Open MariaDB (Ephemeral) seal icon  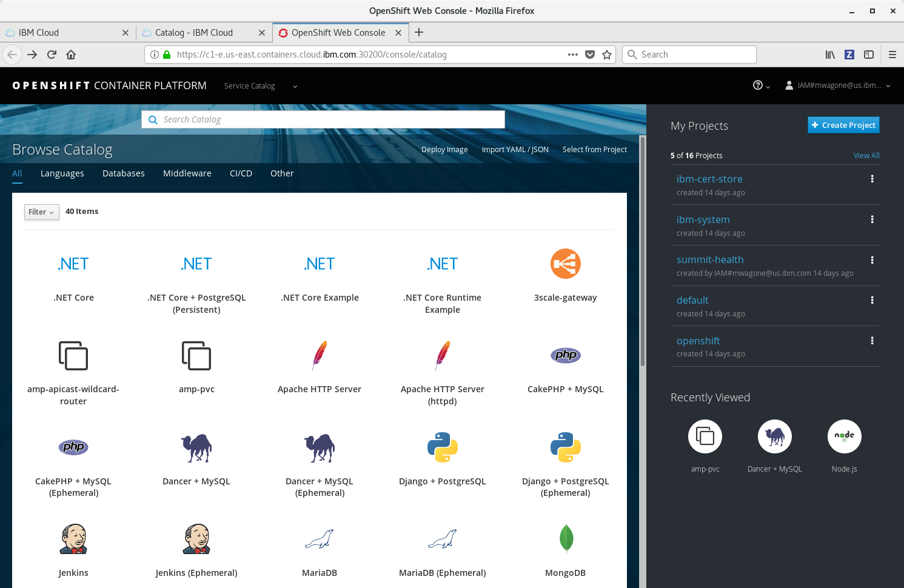443,539
